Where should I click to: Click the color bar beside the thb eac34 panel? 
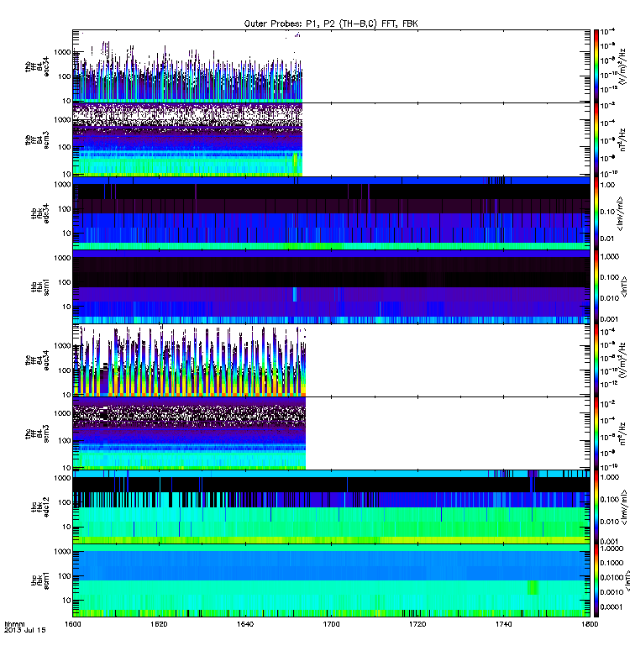[596, 66]
